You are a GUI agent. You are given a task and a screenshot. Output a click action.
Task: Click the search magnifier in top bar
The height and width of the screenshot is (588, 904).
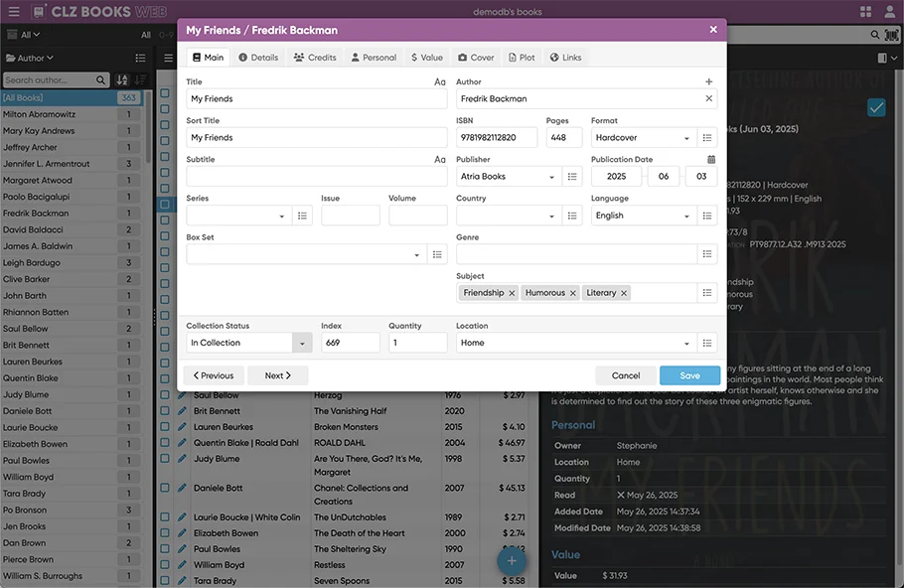tap(874, 35)
